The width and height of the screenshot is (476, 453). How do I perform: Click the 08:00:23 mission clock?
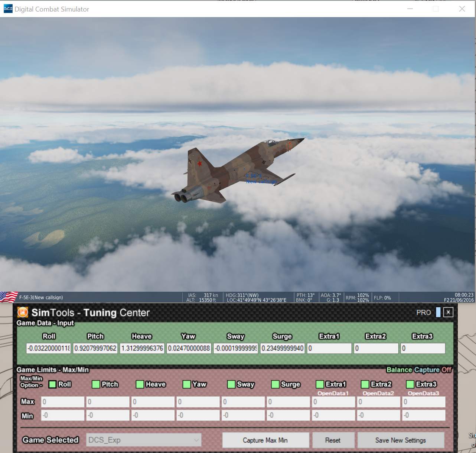tap(464, 295)
